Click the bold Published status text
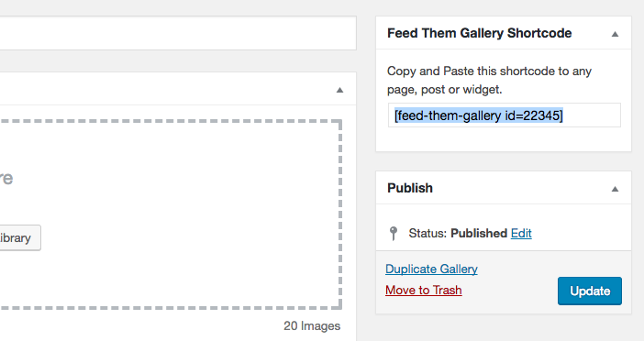644x341 pixels. click(479, 233)
